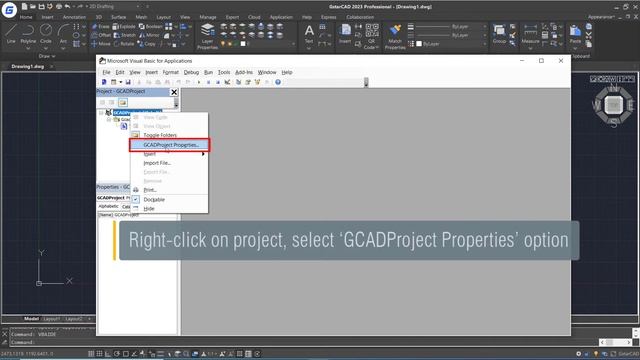640x360 pixels.
Task: Click the Insert block icon
Action: pos(345,33)
